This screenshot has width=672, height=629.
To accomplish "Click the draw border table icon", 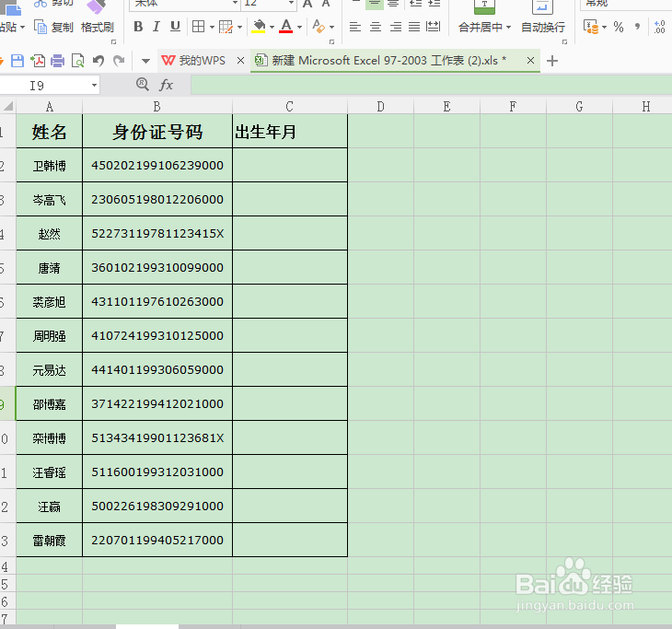I will [x=226, y=27].
